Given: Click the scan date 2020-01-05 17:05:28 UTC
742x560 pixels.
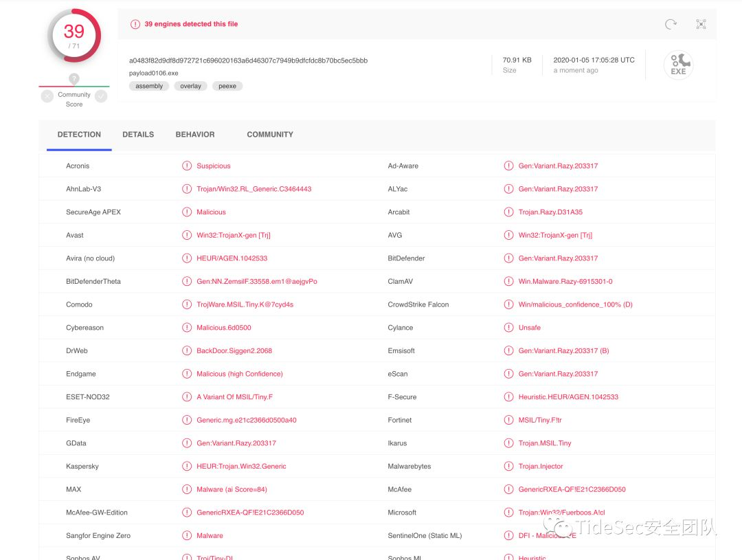Looking at the screenshot, I should [594, 60].
